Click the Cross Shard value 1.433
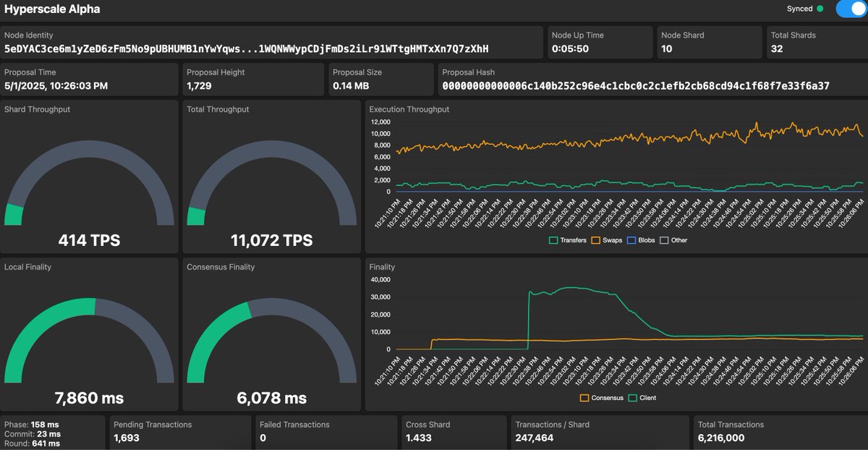This screenshot has height=450, width=868. click(420, 438)
